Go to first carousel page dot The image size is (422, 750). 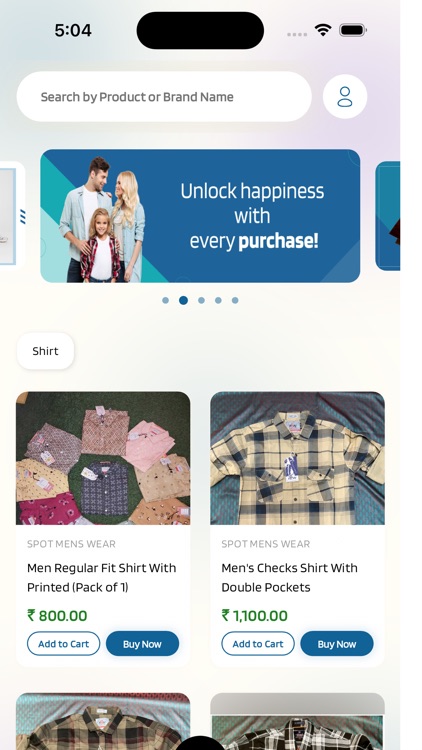pyautogui.click(x=166, y=300)
